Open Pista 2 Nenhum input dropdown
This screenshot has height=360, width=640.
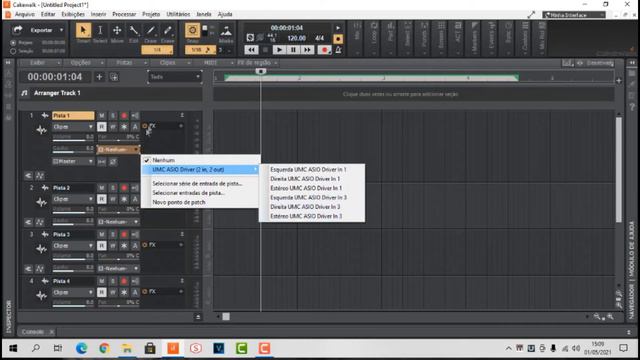[118, 222]
